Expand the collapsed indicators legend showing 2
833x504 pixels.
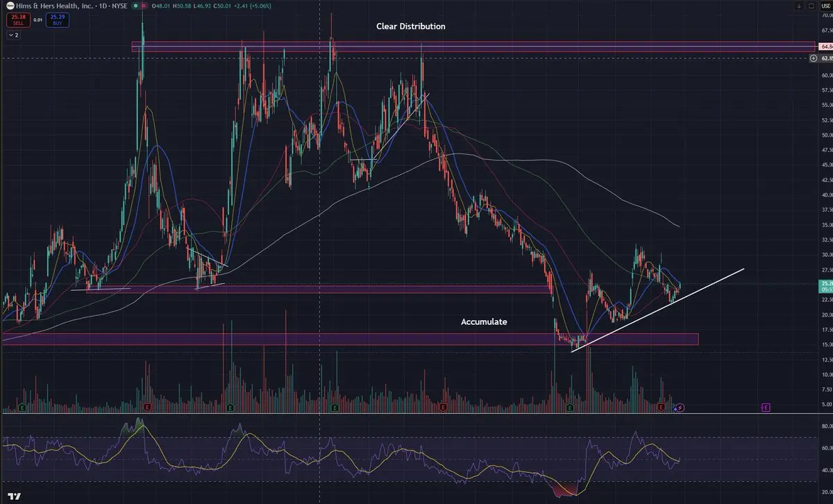pyautogui.click(x=12, y=35)
